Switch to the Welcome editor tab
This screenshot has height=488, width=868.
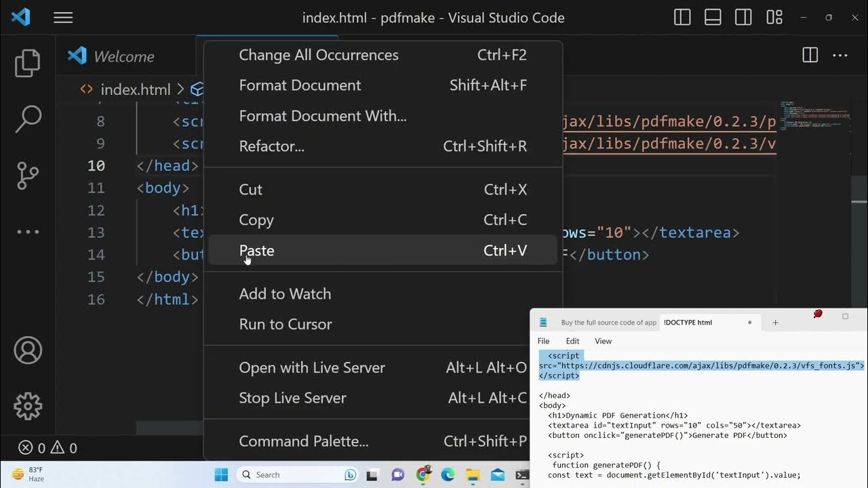click(x=123, y=56)
